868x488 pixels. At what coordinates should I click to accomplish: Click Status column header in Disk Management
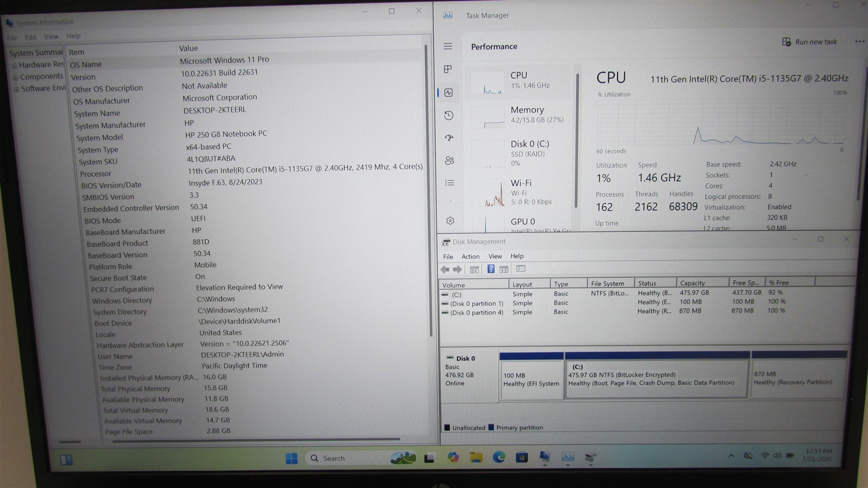point(655,284)
